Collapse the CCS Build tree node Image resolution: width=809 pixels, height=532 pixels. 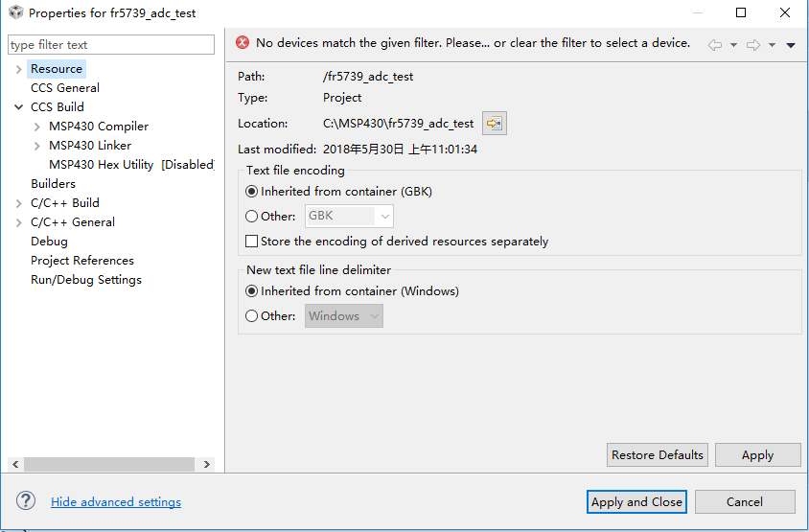point(18,107)
